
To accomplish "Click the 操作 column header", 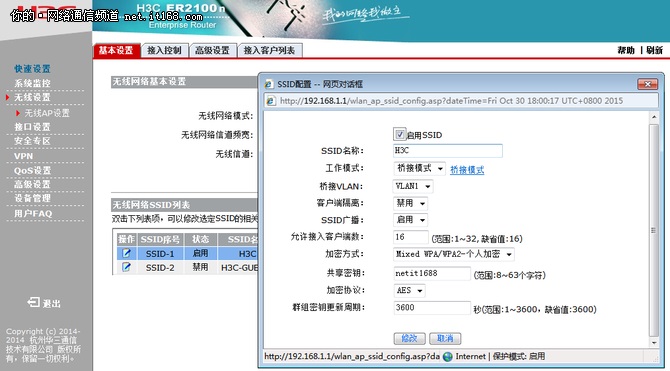I will (x=126, y=239).
